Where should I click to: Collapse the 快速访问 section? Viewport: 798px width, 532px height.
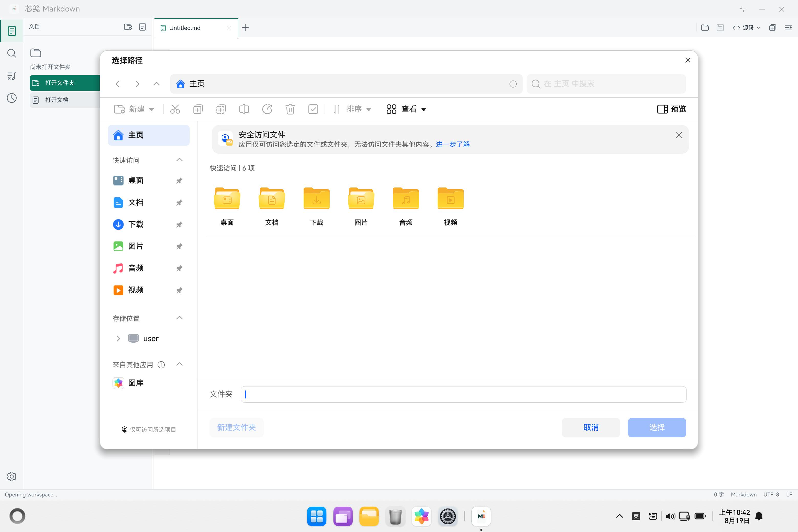point(180,160)
